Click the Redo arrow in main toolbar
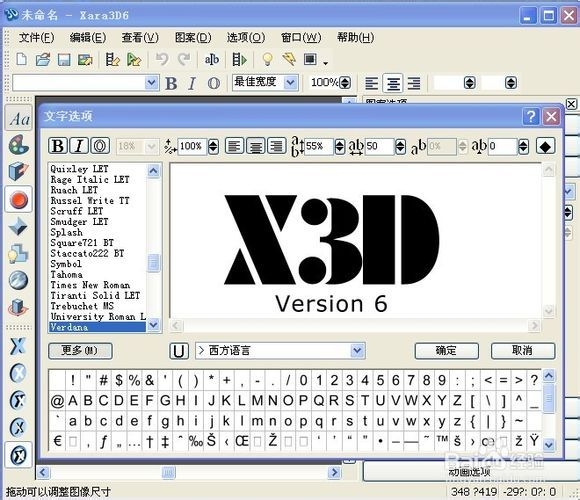The image size is (580, 500). pyautogui.click(x=184, y=59)
